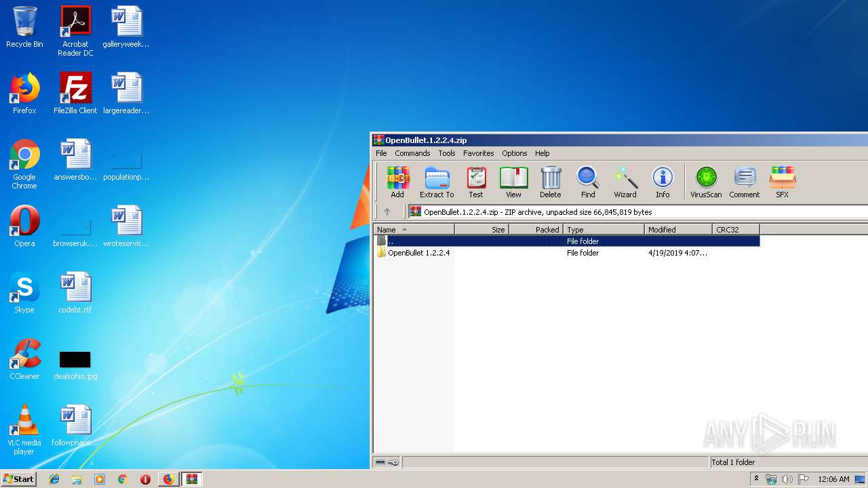Viewport: 868px width, 488px height.
Task: Open the Tools menu
Action: tap(446, 153)
